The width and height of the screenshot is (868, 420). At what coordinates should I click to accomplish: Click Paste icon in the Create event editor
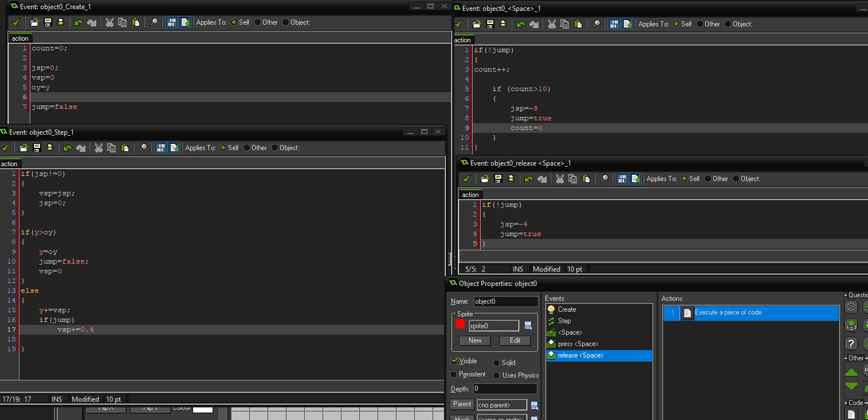pyautogui.click(x=136, y=22)
